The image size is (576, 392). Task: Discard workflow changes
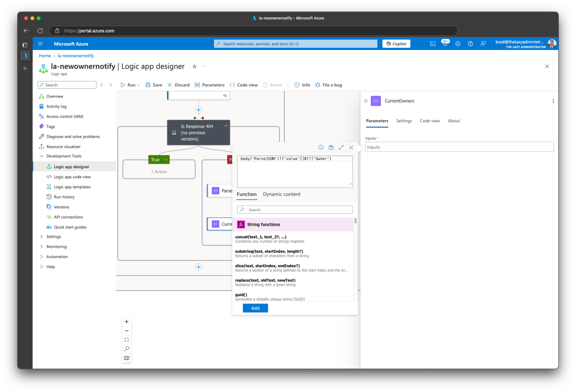178,85
